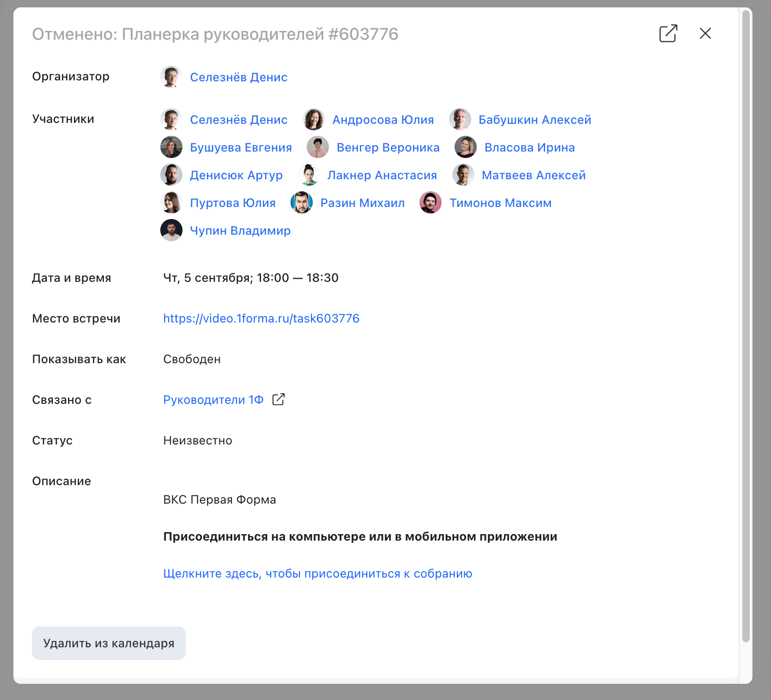This screenshot has height=700, width=771.
Task: Click avatar of Бабушкин Алексей
Action: click(460, 119)
